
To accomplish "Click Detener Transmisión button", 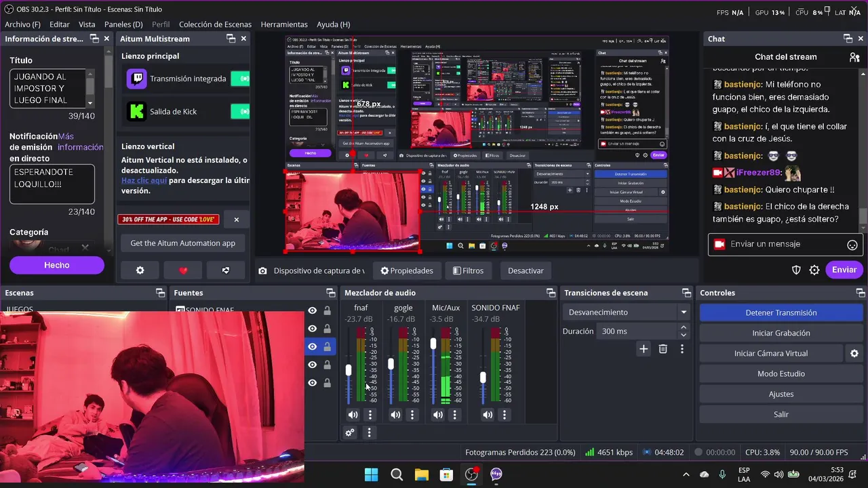I will [781, 312].
